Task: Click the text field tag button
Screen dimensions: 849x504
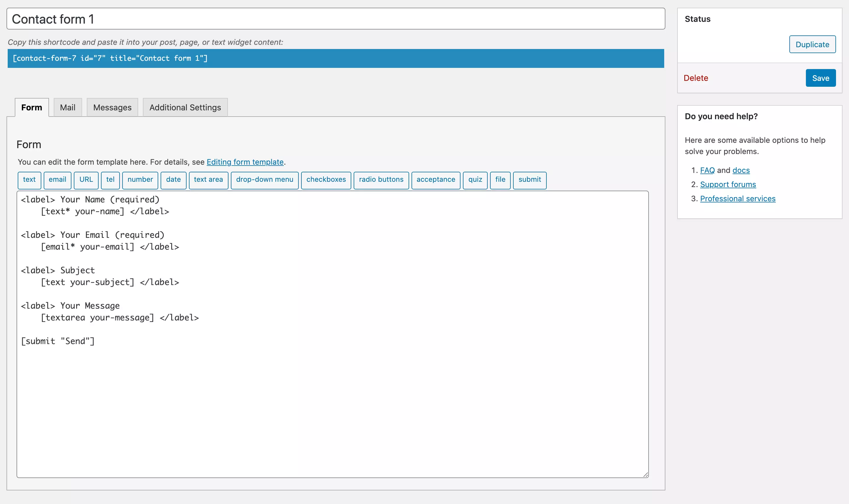Action: coord(29,179)
